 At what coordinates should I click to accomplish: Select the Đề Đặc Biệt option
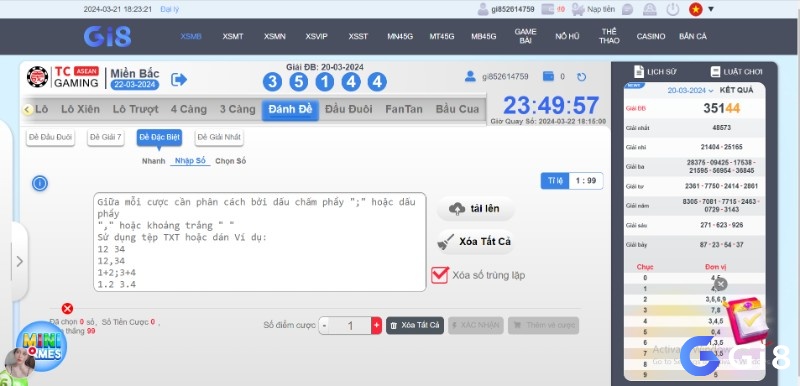[x=159, y=137]
